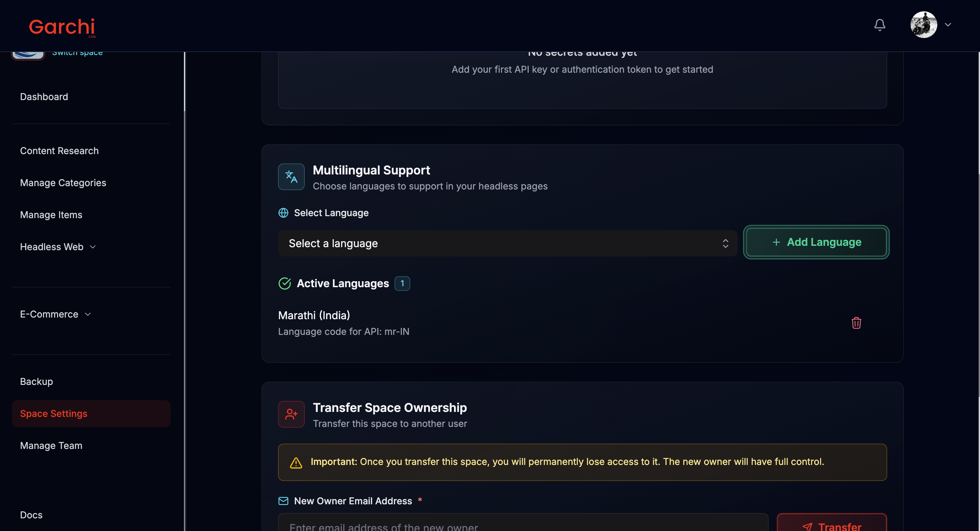
Task: Open notifications bell icon
Action: tap(879, 25)
